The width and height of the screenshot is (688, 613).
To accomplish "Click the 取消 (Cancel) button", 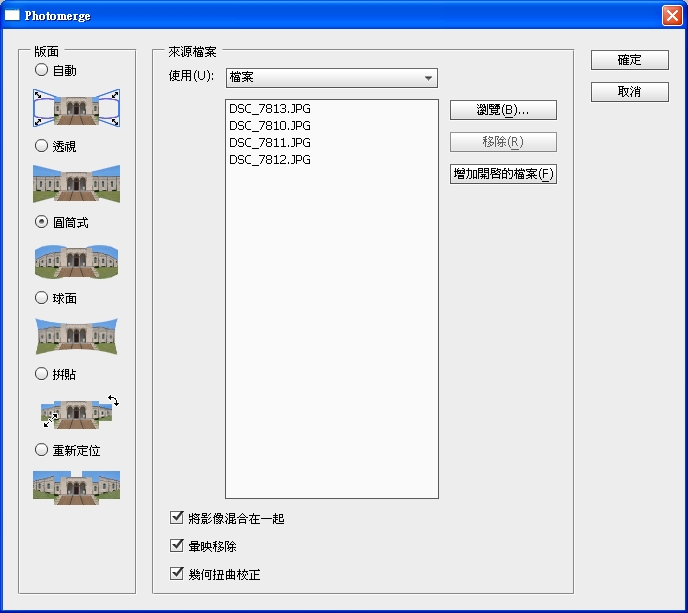I will tap(630, 92).
